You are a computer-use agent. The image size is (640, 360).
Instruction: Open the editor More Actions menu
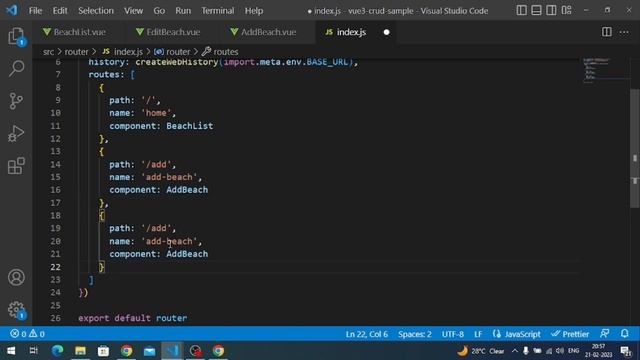coord(624,32)
